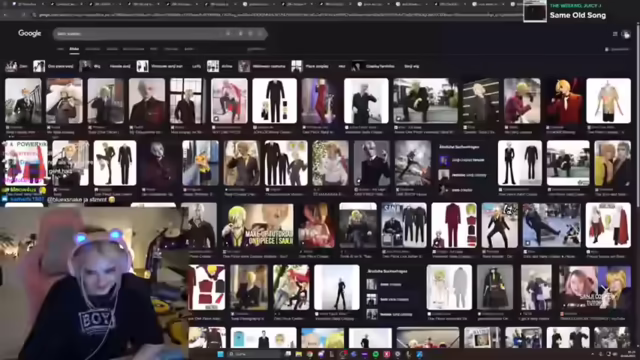This screenshot has height=360, width=640.
Task: Select the Halloween costume filter chip
Action: pos(262,66)
